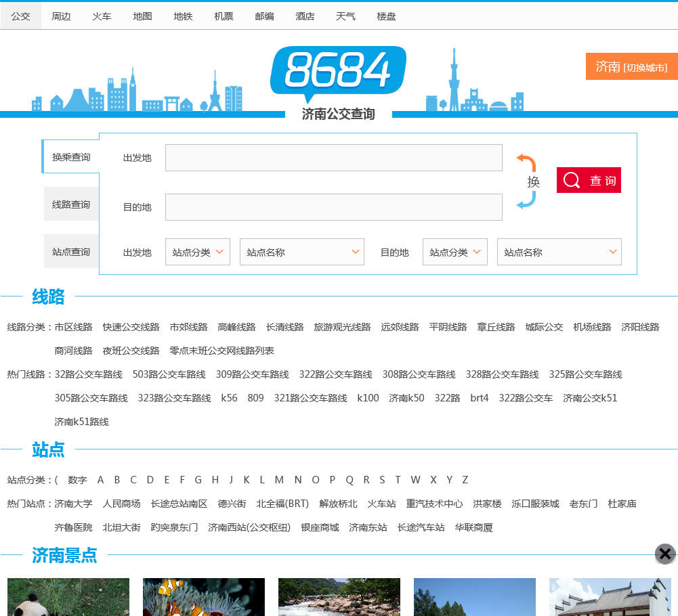678x616 pixels.
Task: Select station letter A
Action: [x=100, y=480]
